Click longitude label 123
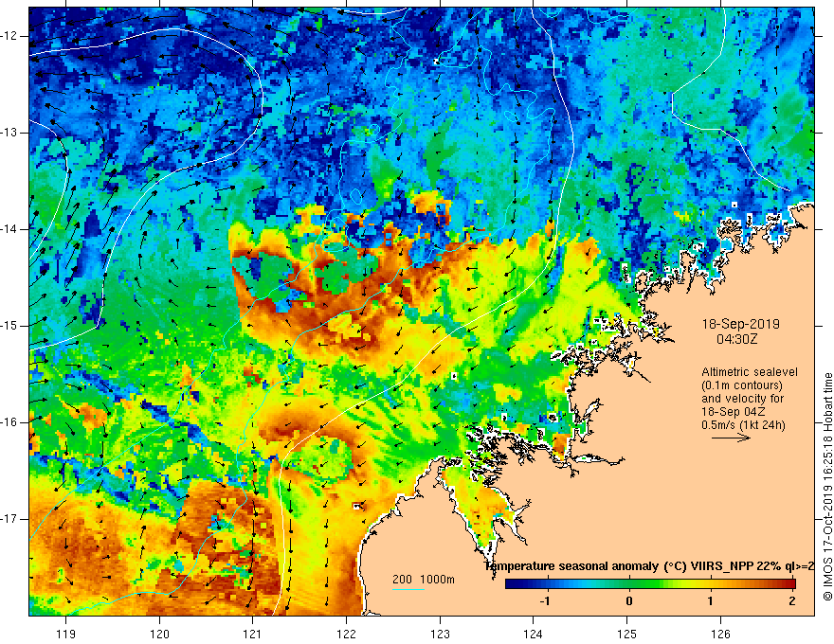The image size is (834, 644). coord(440,634)
